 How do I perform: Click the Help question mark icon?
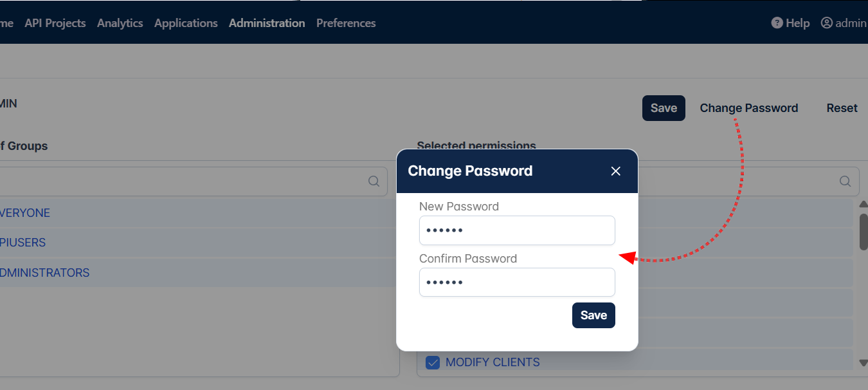[x=777, y=23]
